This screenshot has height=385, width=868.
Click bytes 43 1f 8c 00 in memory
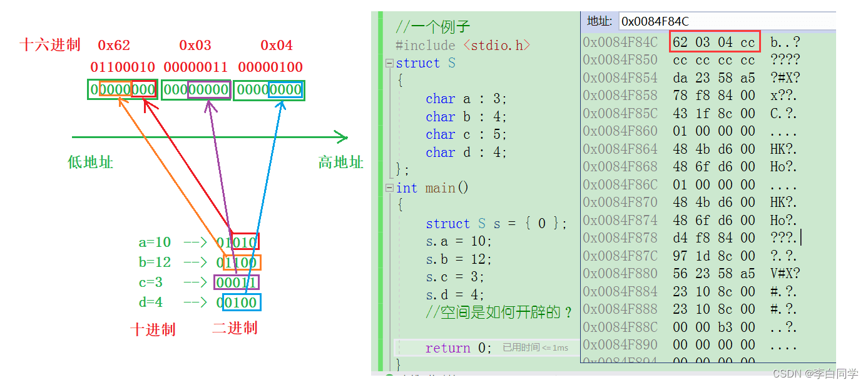point(714,113)
